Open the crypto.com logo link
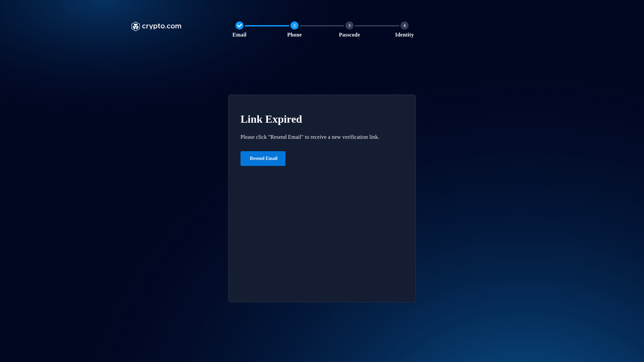 tap(156, 26)
